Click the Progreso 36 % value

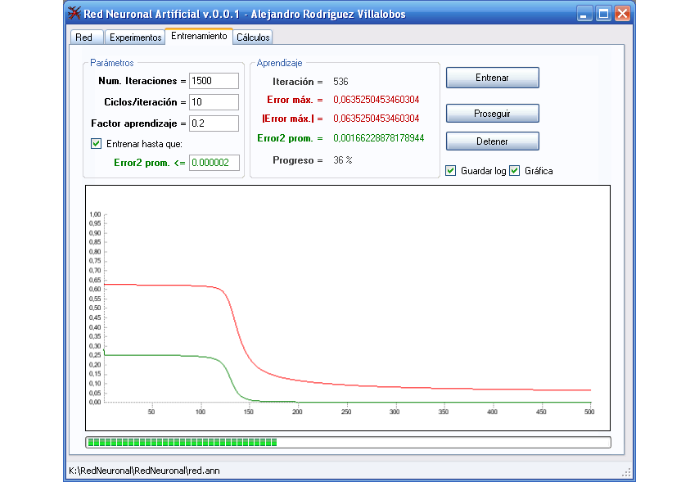[x=342, y=160]
